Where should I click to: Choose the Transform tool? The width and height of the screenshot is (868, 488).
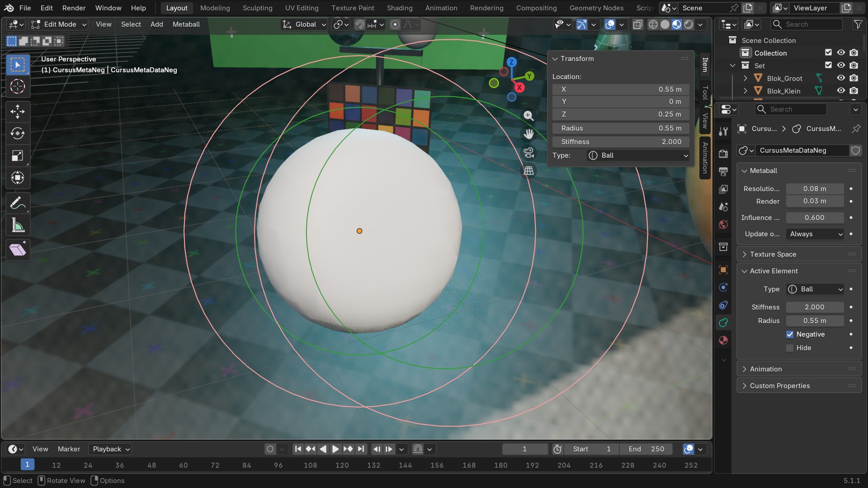point(18,178)
